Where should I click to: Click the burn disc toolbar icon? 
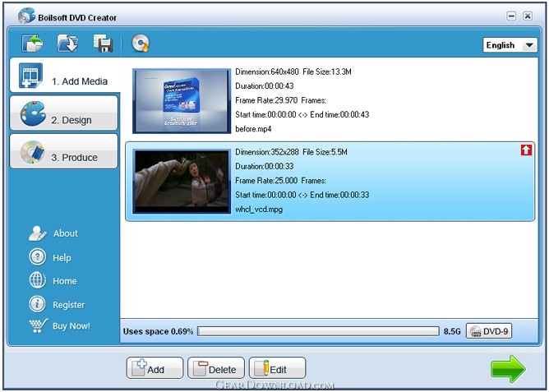tap(141, 44)
